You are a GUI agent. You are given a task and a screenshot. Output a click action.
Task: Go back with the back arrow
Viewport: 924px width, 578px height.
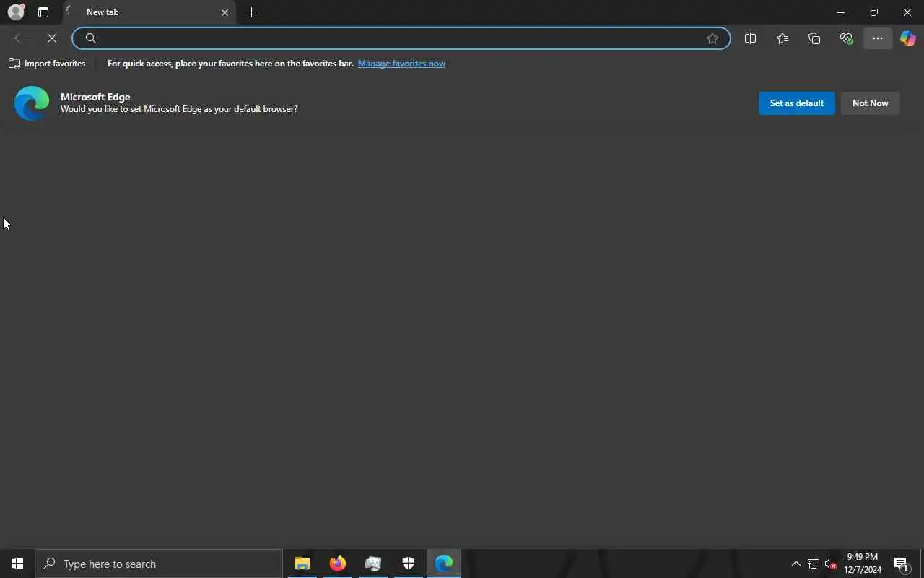[x=20, y=38]
